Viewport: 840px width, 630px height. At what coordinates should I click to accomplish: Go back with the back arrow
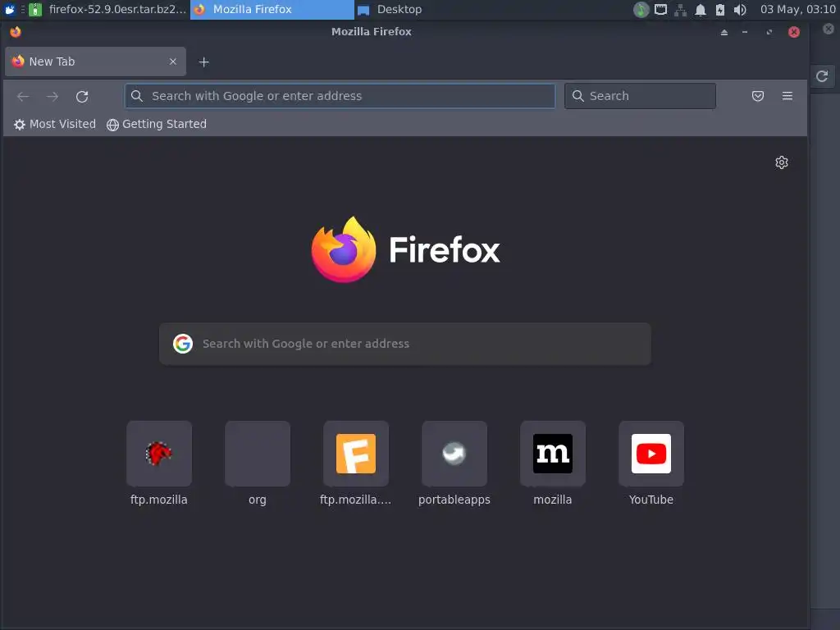pyautogui.click(x=23, y=97)
